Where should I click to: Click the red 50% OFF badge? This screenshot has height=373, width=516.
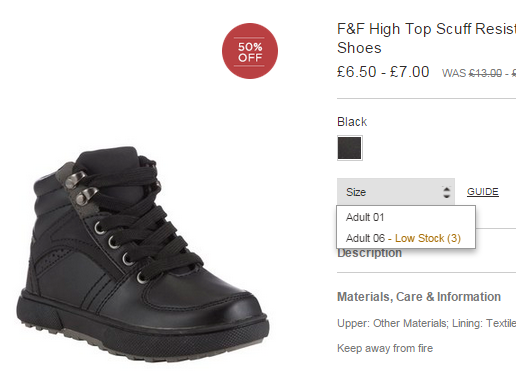pyautogui.click(x=250, y=51)
